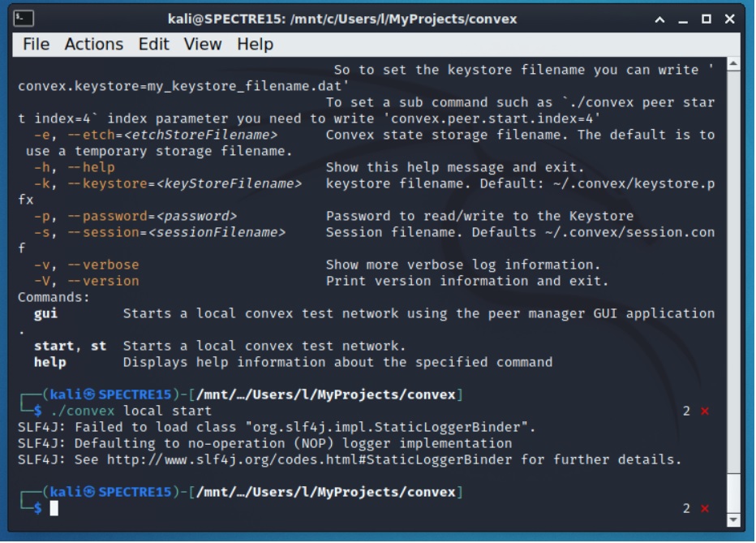Click the red cross next to './convex local start'
The height and width of the screenshot is (543, 756).
(x=705, y=412)
